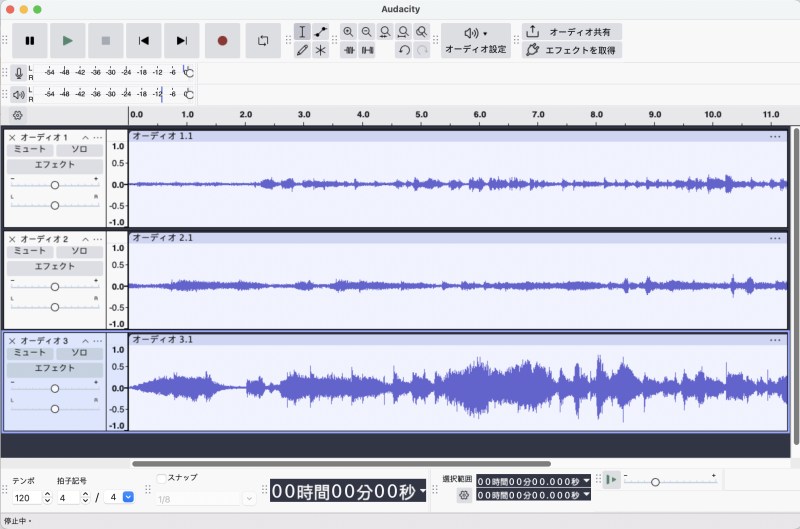Screen dimensions: 800x529
Task: Click the Zoom toggle icon
Action: [422, 32]
